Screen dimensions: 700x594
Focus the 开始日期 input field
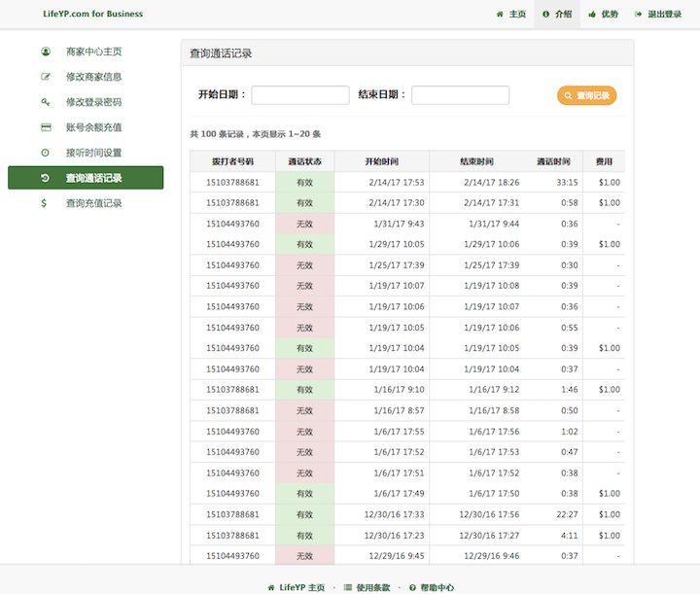tap(300, 95)
